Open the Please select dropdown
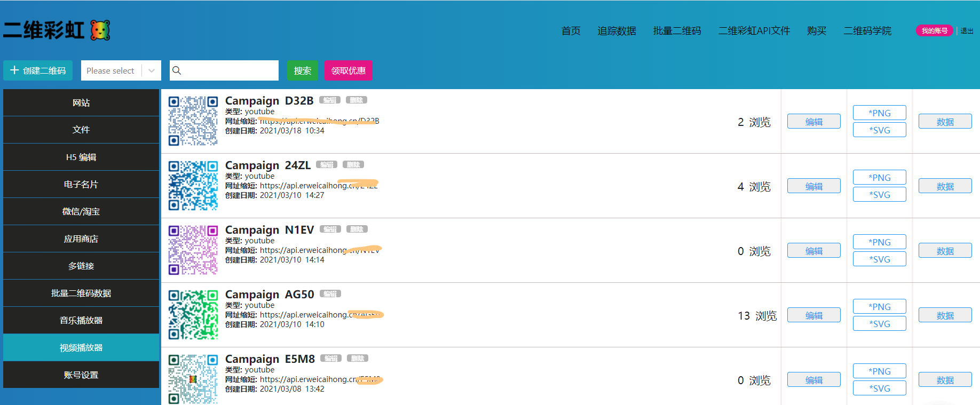This screenshot has height=405, width=980. pos(121,70)
